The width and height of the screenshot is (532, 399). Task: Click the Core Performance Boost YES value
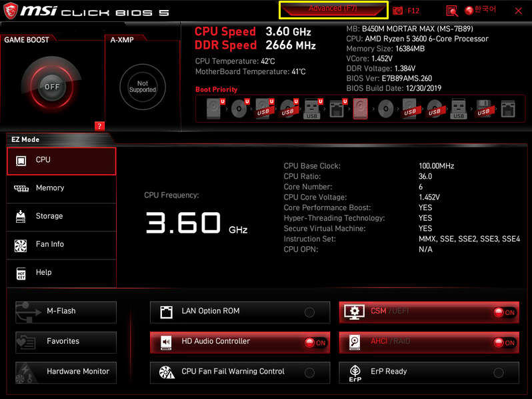click(425, 208)
